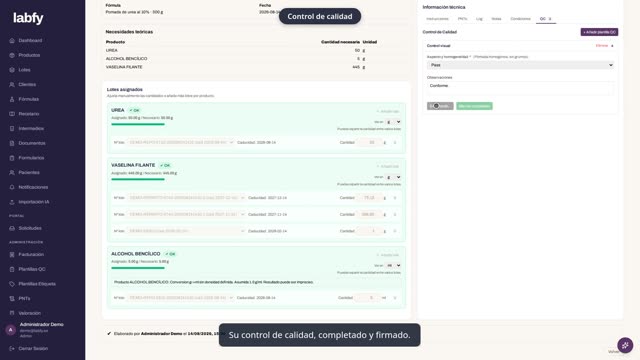Remove the ALCOHOL BENCÍLICO lot row
The height and width of the screenshot is (360, 640).
click(x=395, y=298)
